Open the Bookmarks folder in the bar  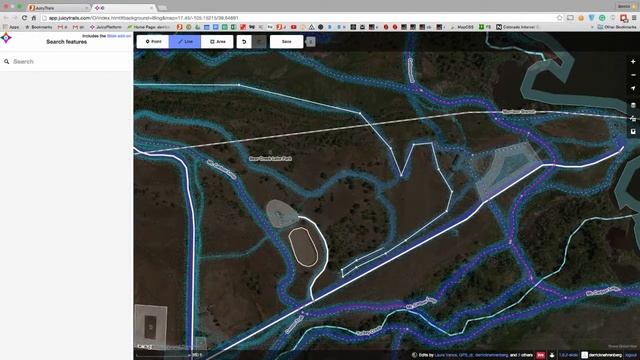tap(39, 27)
